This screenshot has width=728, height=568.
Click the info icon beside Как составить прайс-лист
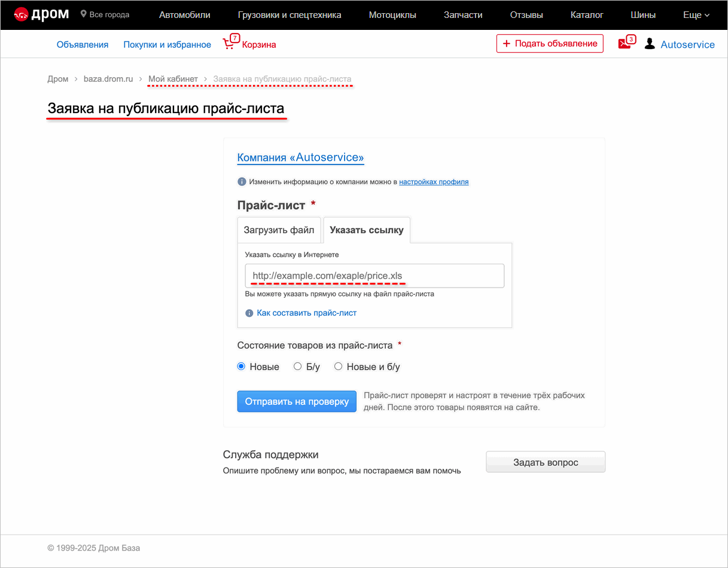tap(249, 313)
